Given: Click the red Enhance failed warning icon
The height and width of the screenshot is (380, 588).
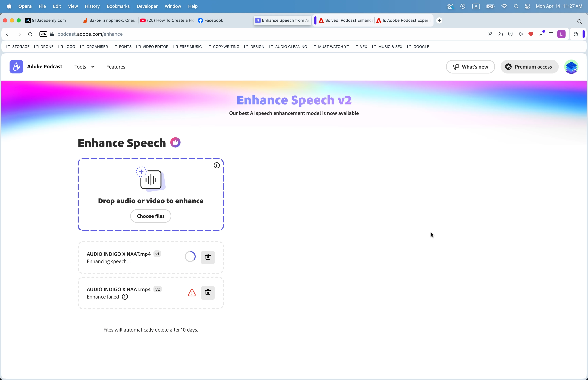Looking at the screenshot, I should tap(192, 293).
